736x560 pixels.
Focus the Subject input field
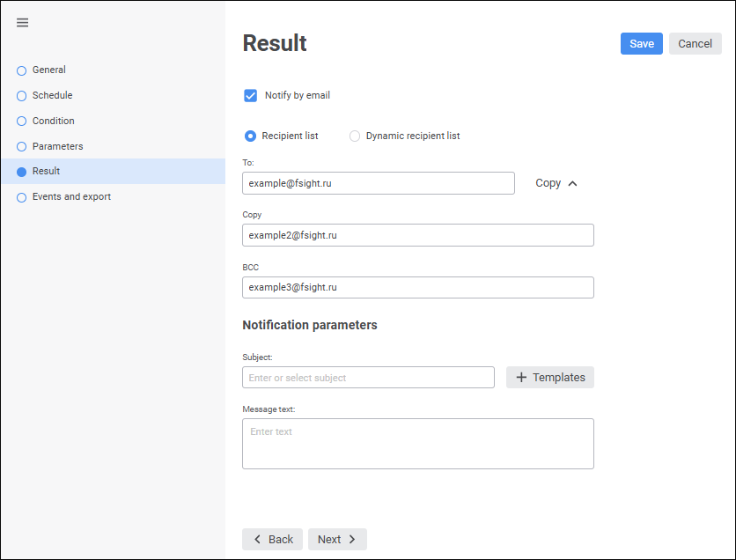(368, 378)
